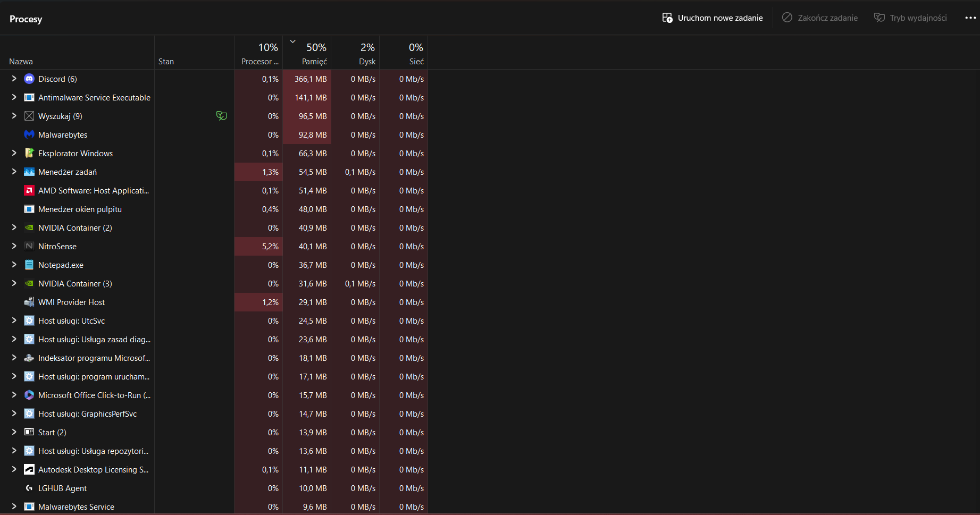Click the Tryb wydajności button
980x515 pixels.
coord(910,18)
